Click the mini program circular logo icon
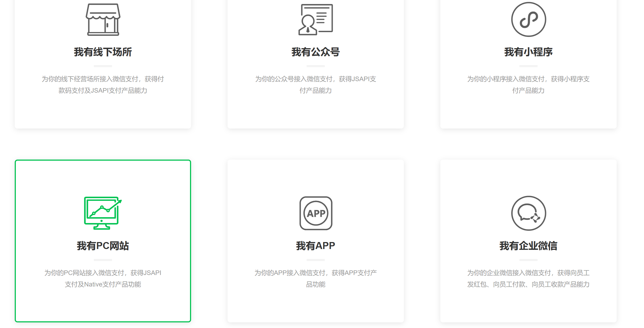Screen dimensions: 644x328 click(x=528, y=20)
